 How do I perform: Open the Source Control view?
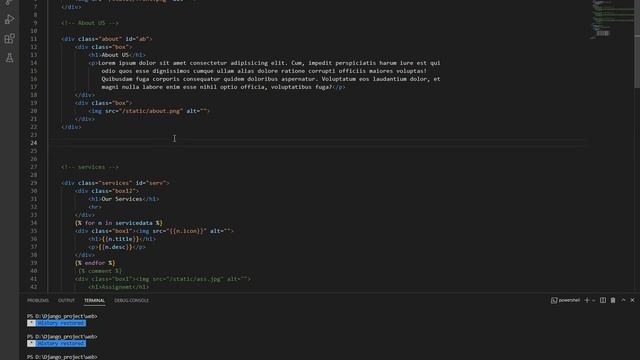tap(9, 2)
